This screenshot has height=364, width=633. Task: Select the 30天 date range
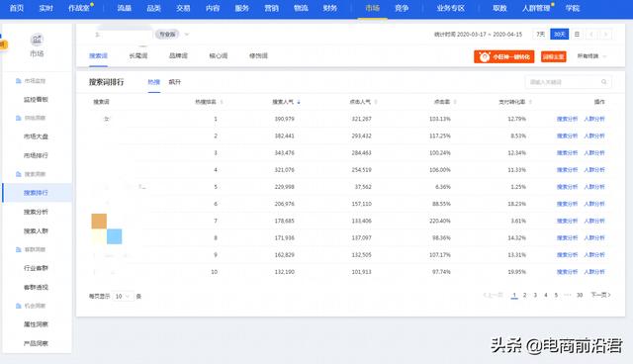559,35
